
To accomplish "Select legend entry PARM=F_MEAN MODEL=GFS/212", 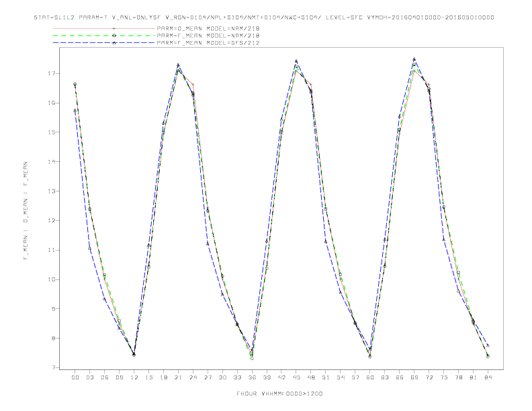I will pyautogui.click(x=208, y=43).
